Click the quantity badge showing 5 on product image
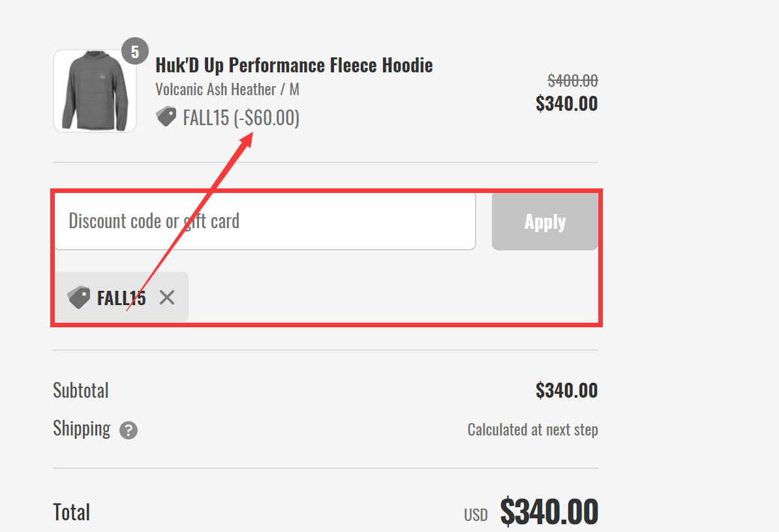779x532 pixels. [136, 51]
